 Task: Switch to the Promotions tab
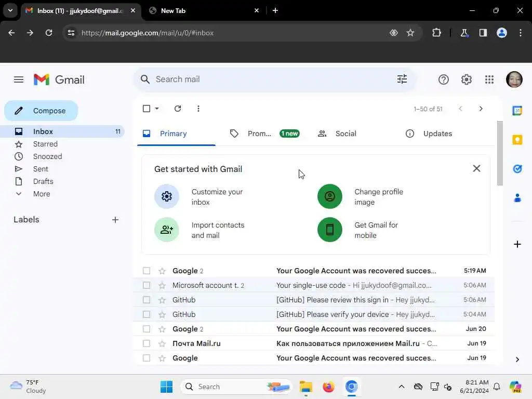264,134
